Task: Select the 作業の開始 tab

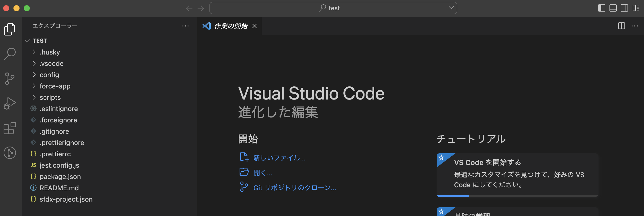Action: [x=230, y=26]
